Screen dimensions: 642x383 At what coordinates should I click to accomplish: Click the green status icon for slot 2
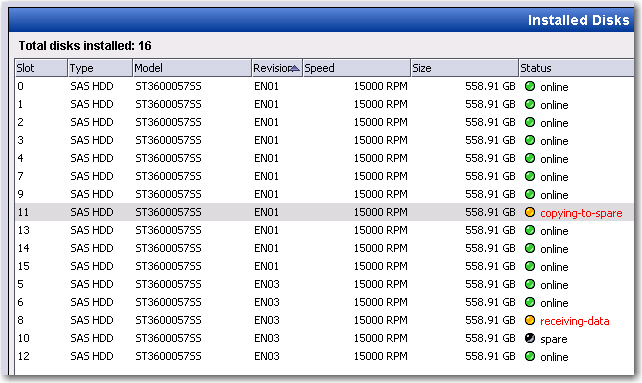click(530, 122)
